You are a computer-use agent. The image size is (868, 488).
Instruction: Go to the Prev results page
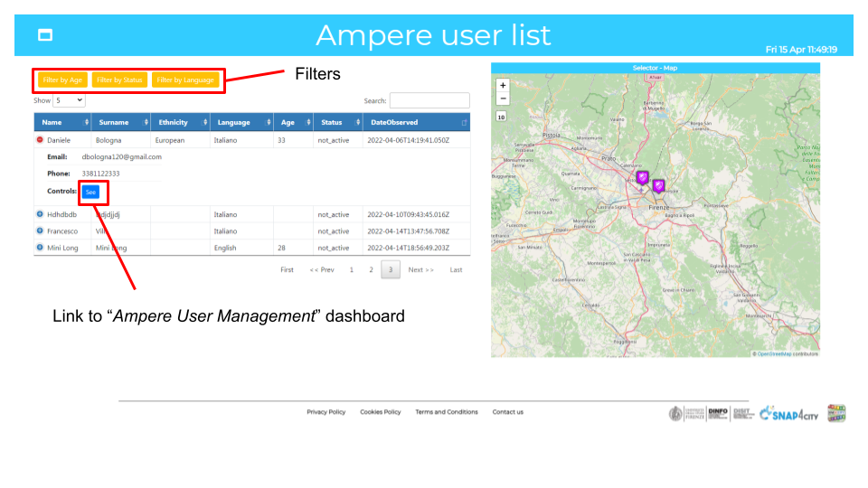point(321,269)
